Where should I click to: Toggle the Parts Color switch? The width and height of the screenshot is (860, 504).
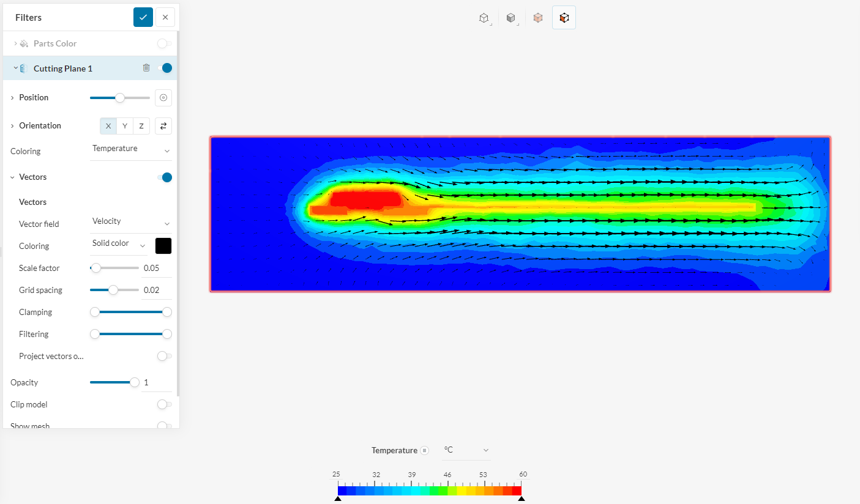(164, 43)
